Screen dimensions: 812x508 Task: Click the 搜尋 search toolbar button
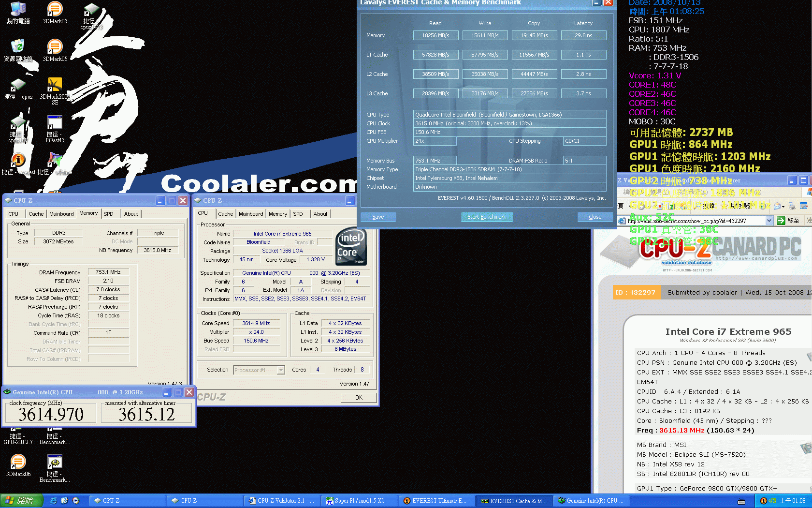pos(704,206)
